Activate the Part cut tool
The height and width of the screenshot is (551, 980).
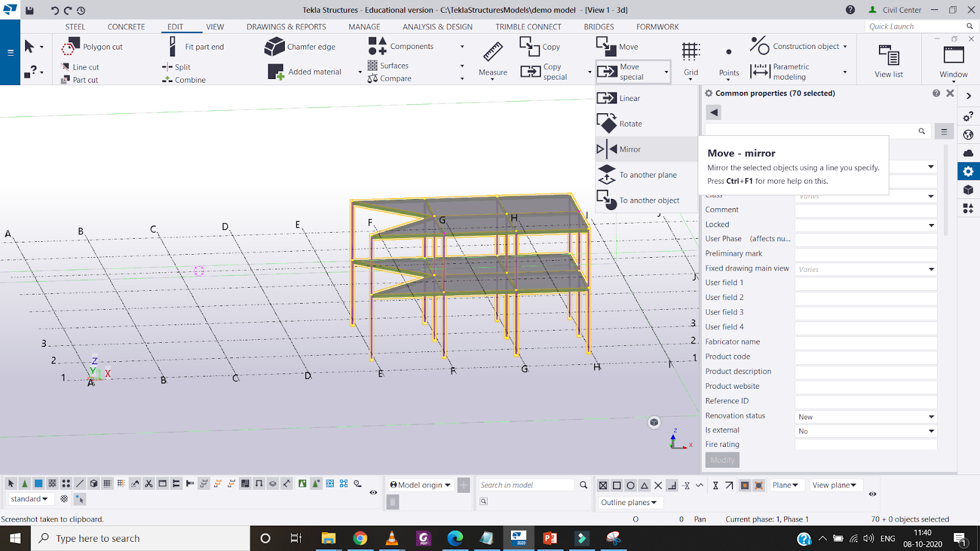click(80, 80)
